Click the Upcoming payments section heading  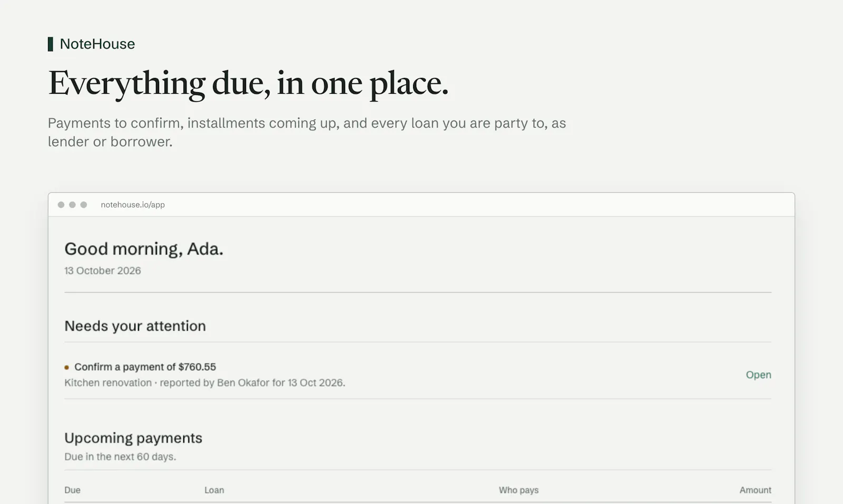click(133, 438)
